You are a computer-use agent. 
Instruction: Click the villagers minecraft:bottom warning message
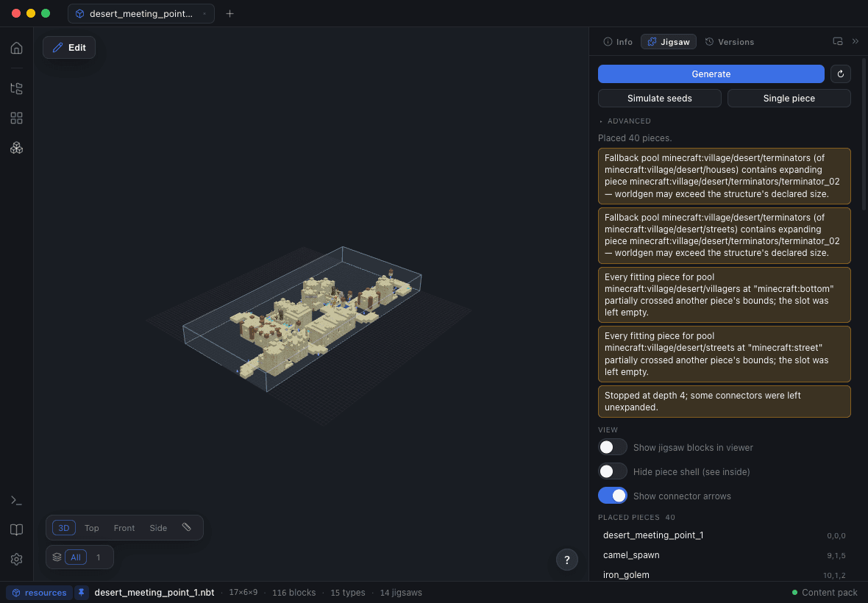click(x=724, y=295)
